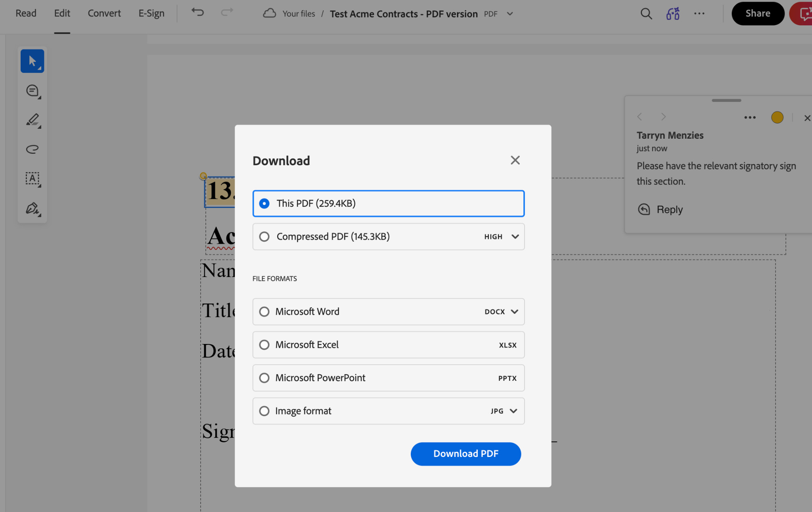Screen dimensions: 812x512
Task: Open the file name dropdown chevron
Action: coord(510,14)
